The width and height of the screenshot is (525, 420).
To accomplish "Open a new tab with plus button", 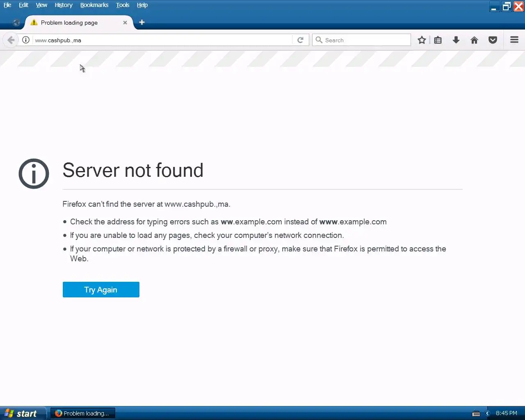I will 142,22.
